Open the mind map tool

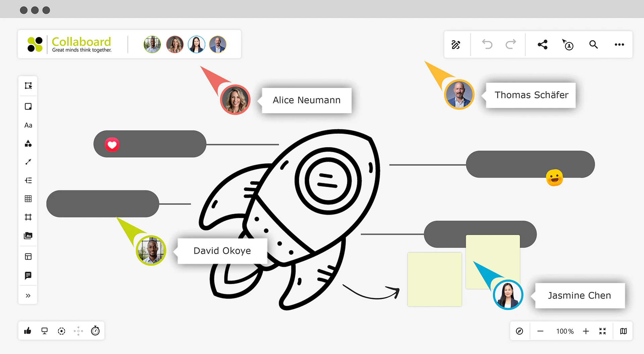[28, 180]
